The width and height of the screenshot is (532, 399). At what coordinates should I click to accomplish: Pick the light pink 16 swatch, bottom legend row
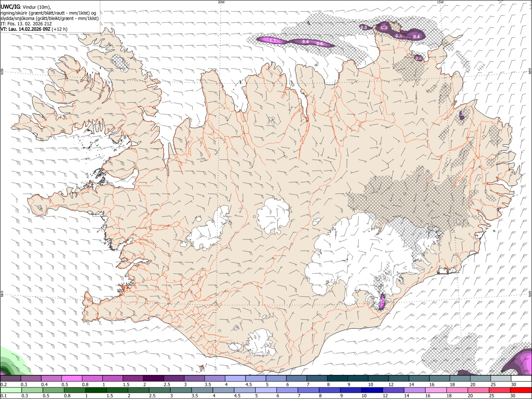[x=436, y=390]
